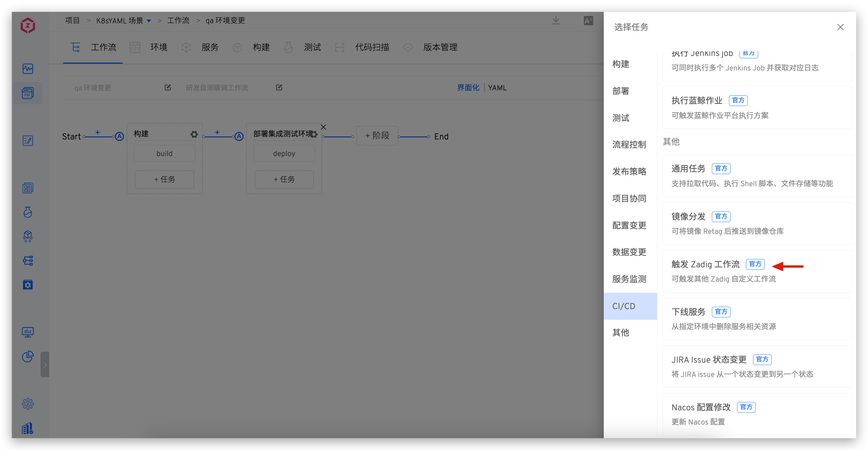Click the deploy node in the workflow canvas
Screen dimensions: 868x450
point(284,153)
